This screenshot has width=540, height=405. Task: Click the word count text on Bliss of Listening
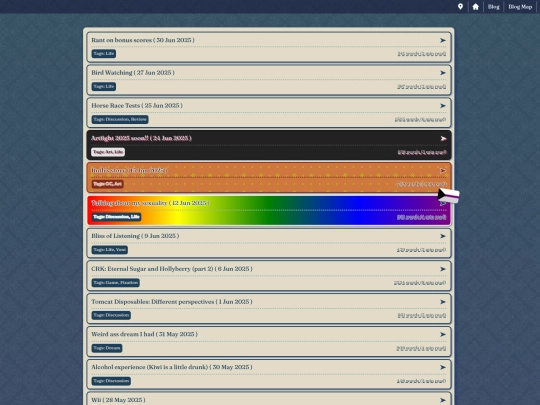(x=421, y=250)
